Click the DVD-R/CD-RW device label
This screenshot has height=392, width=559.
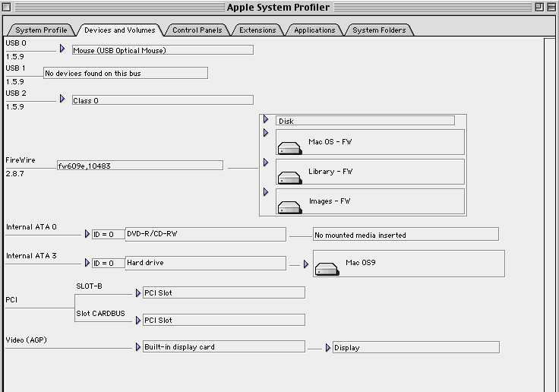pos(152,234)
